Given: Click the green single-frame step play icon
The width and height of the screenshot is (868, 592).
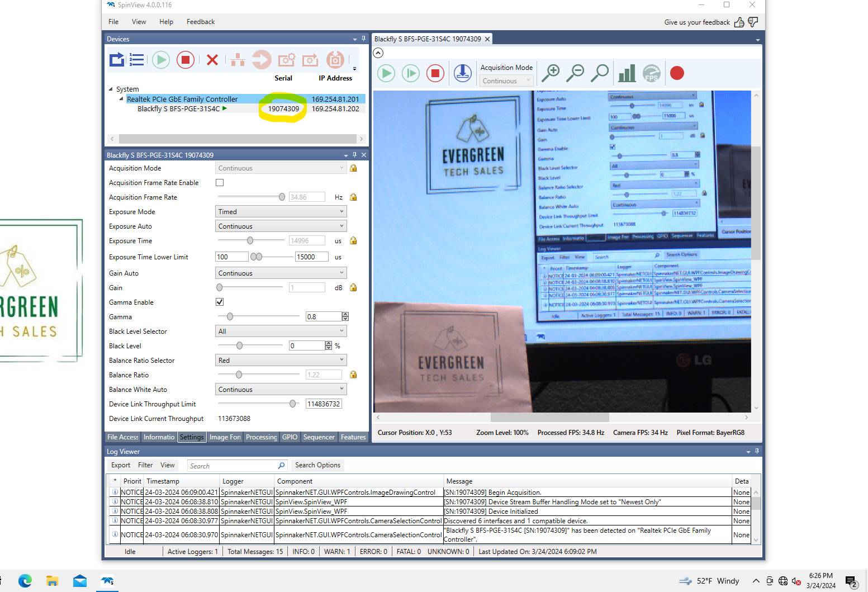Looking at the screenshot, I should click(x=411, y=73).
